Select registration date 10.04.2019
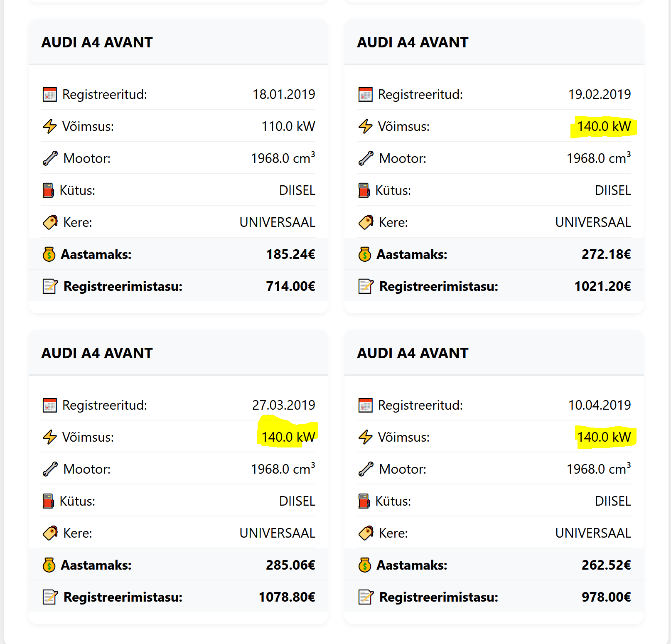This screenshot has height=644, width=671. click(600, 405)
